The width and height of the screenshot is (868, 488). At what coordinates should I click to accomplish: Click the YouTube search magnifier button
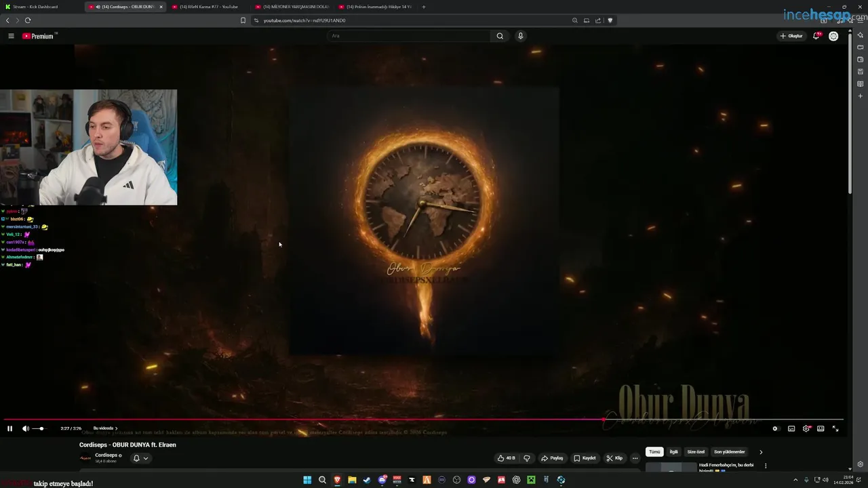[x=500, y=36]
